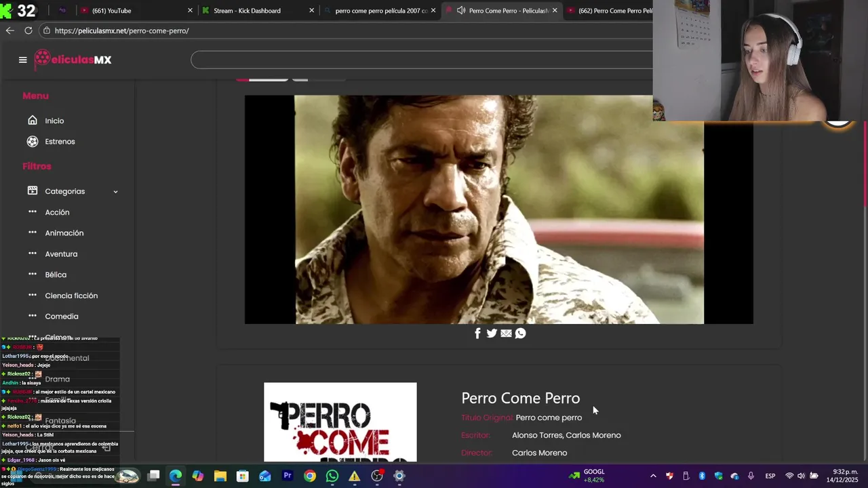The image size is (868, 488).
Task: Select the Ciencia ficción category
Action: pyautogui.click(x=71, y=296)
